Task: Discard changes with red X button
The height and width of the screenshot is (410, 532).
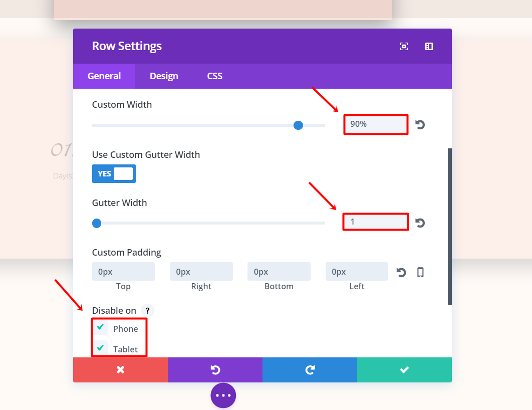Action: (120, 369)
